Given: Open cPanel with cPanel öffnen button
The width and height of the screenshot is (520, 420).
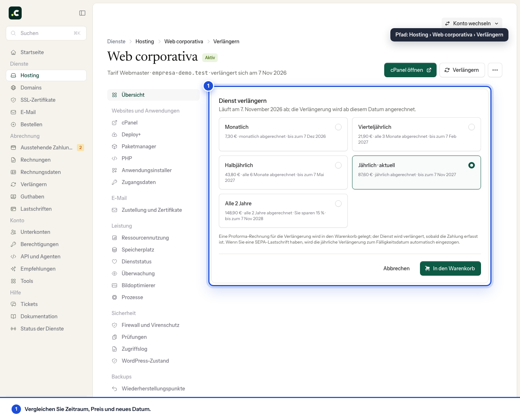Looking at the screenshot, I should (410, 70).
